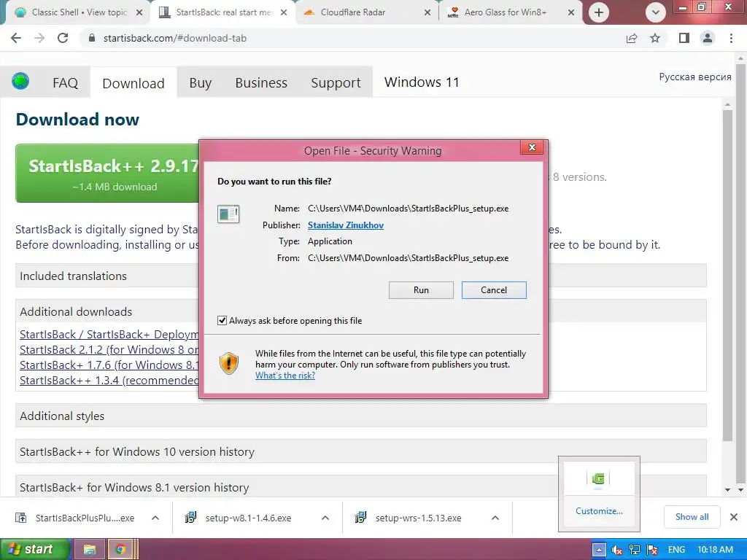
Task: Open the Business tab
Action: (261, 83)
